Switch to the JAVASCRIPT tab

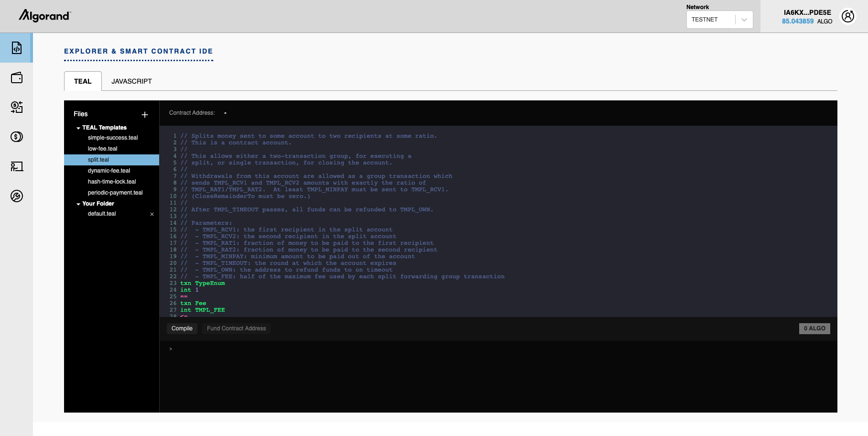[131, 81]
